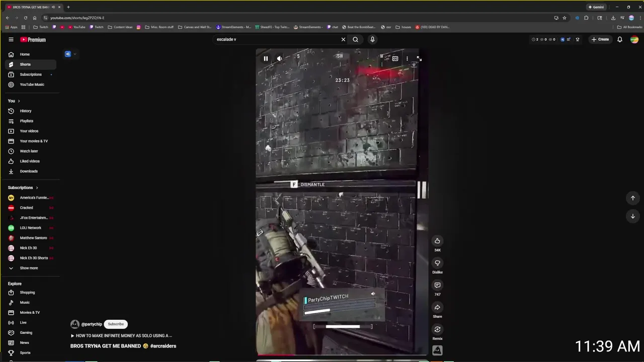The image size is (644, 362).
Task: Open YouTube notifications bell
Action: coord(620,39)
